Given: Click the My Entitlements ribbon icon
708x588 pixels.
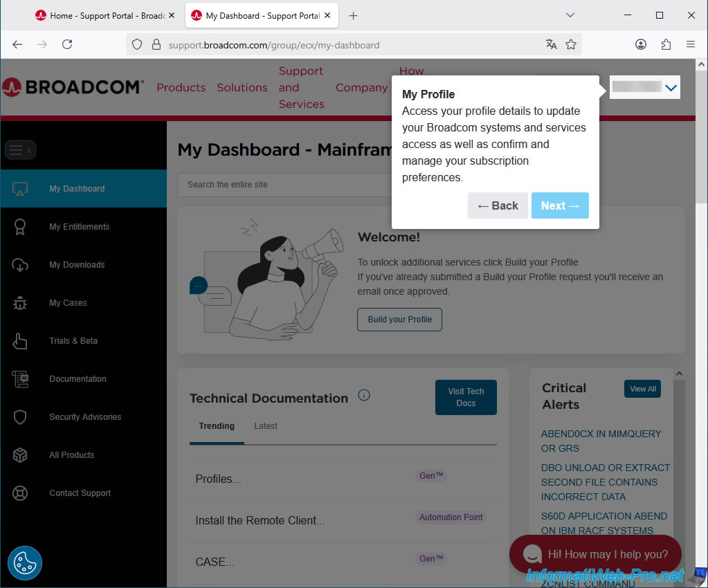Looking at the screenshot, I should (20, 227).
